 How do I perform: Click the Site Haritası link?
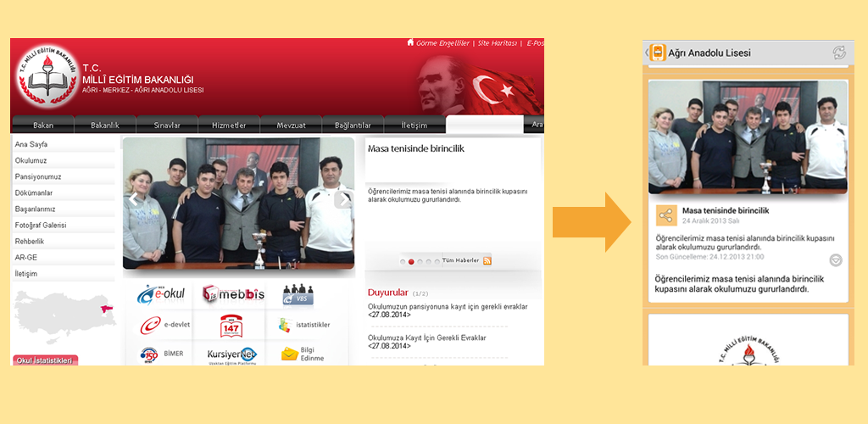pos(497,42)
